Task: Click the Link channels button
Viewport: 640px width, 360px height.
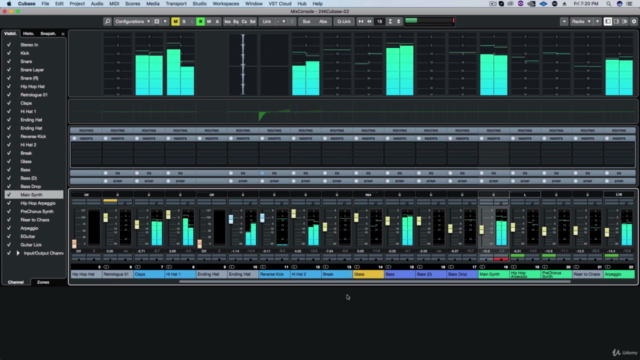Action: (267, 22)
